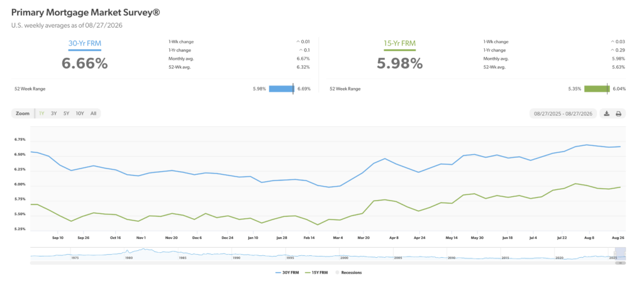This screenshot has height=288, width=644.
Task: Click the Aug 26 axis label
Action: point(619,238)
